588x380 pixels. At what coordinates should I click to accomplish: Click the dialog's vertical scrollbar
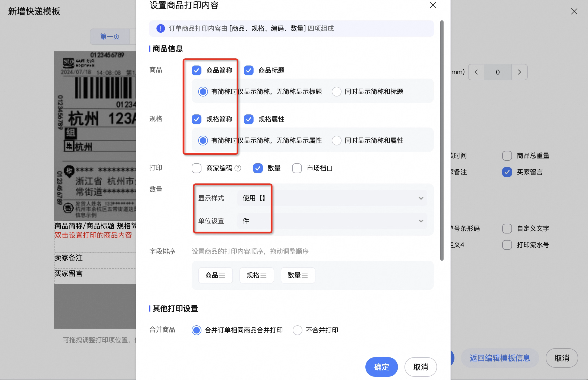point(442,140)
